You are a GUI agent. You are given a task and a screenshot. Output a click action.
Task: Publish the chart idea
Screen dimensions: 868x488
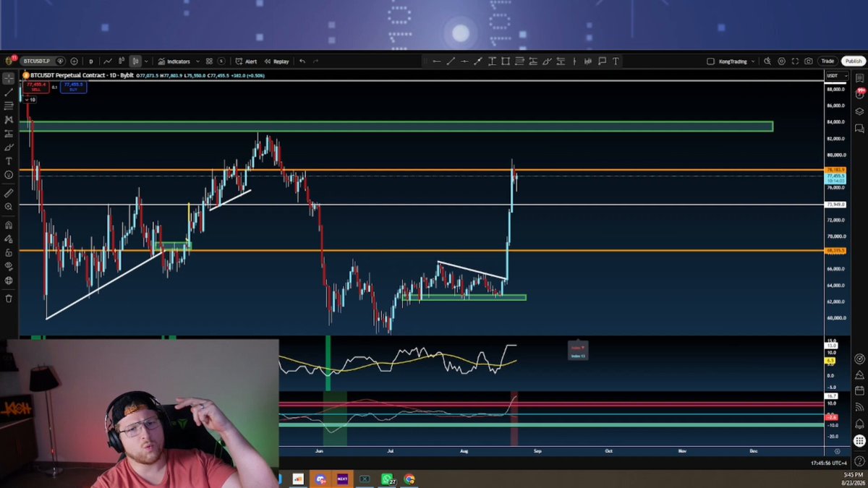coord(853,61)
